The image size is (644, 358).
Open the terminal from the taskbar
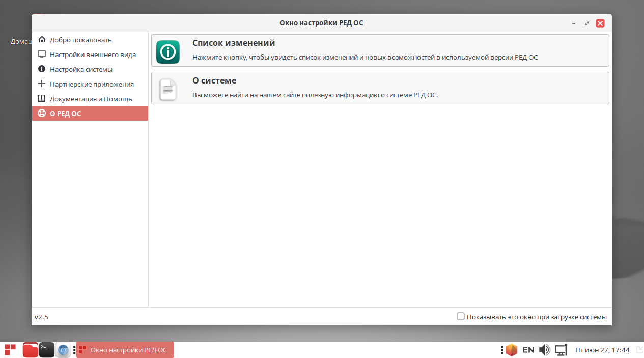(47, 350)
